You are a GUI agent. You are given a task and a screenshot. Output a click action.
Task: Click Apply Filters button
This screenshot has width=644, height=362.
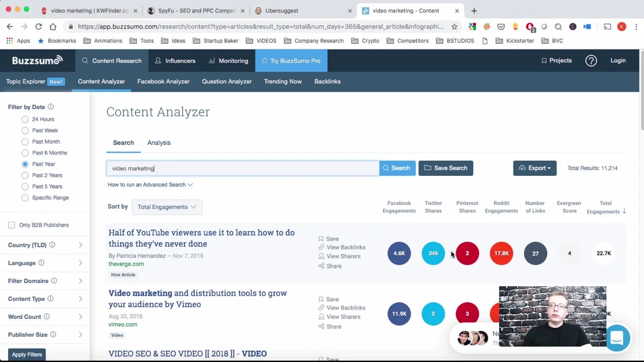27,354
